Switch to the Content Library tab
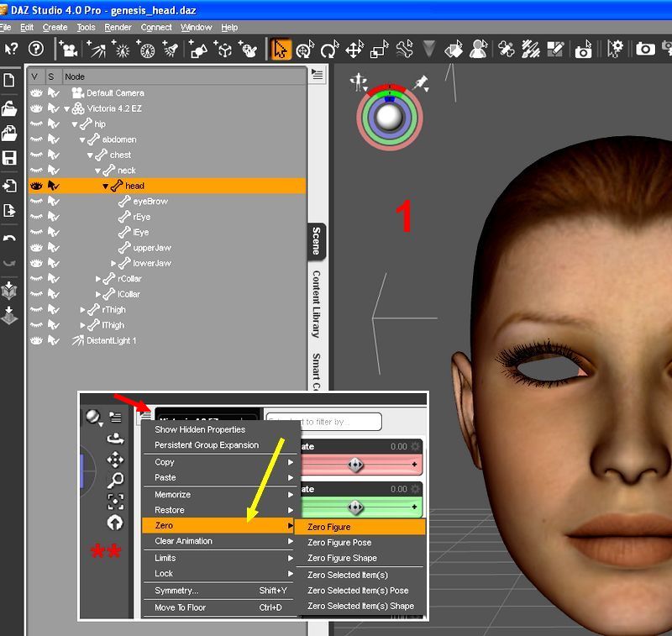The width and height of the screenshot is (672, 636). click(x=317, y=304)
